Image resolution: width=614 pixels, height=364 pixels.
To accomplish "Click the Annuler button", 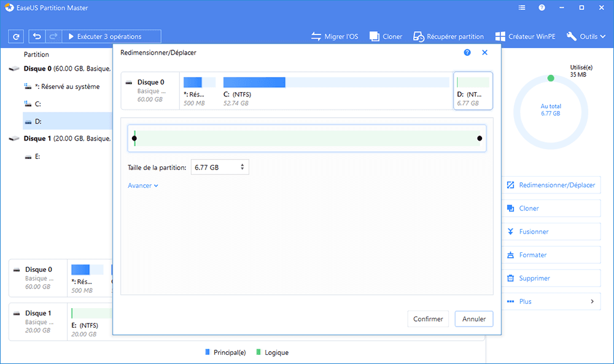I will click(x=473, y=319).
